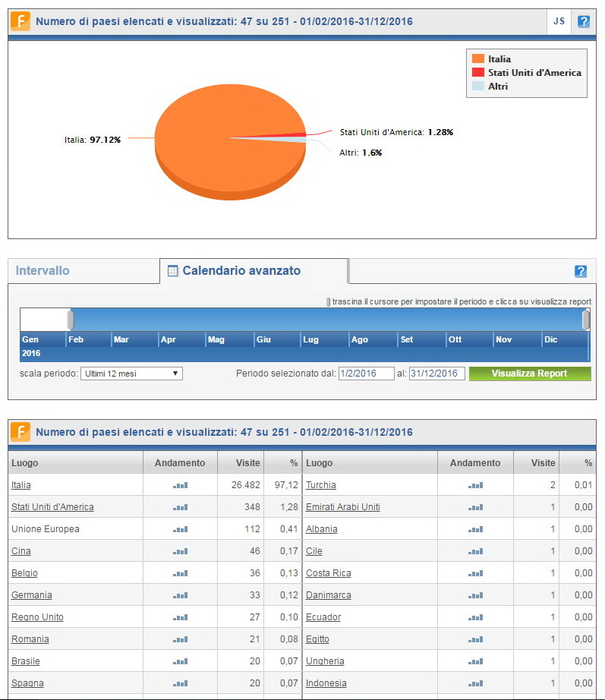Click the Visualizza Report button
605x700 pixels.
[530, 374]
